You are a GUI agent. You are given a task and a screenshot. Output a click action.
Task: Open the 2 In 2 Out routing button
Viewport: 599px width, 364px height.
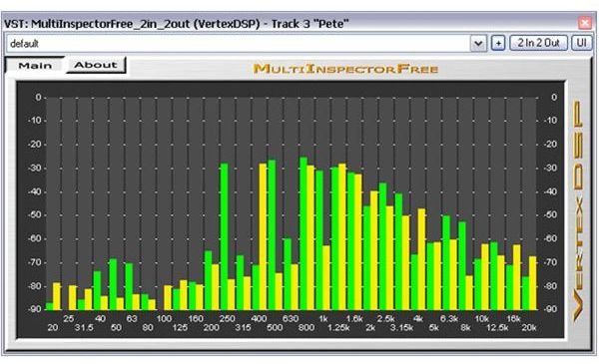[539, 43]
